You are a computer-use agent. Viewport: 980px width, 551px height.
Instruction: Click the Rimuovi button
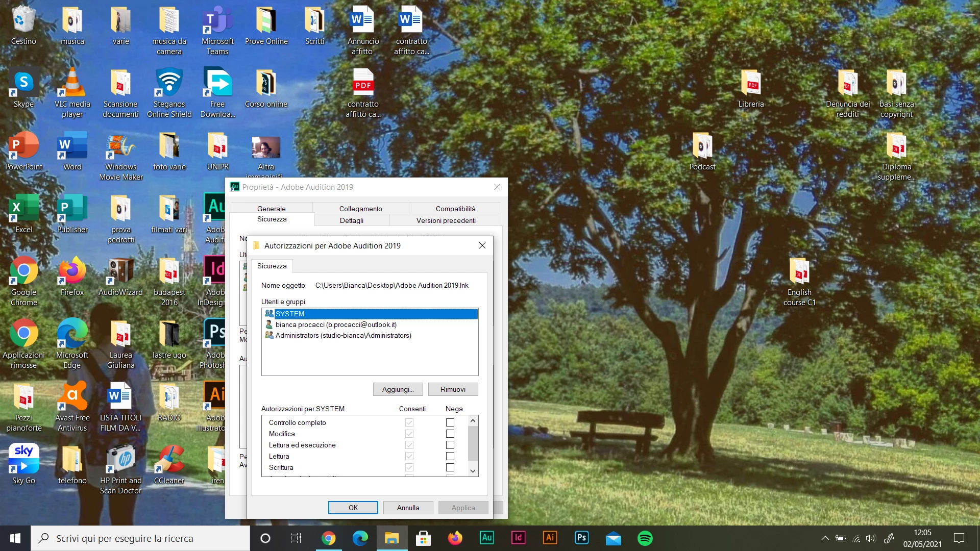(453, 389)
